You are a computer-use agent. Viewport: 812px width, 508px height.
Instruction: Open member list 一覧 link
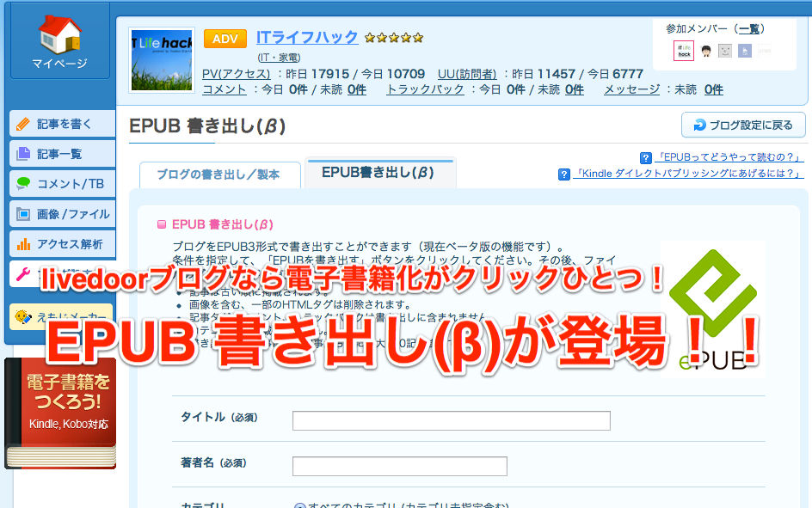[749, 29]
